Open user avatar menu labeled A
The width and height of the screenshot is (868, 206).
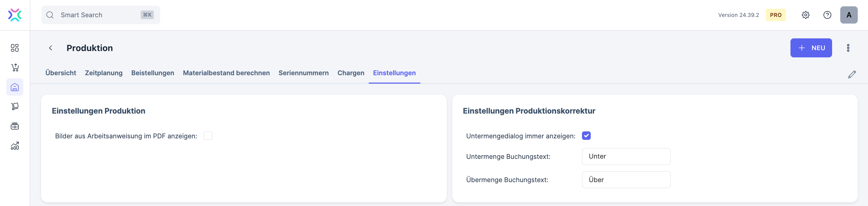tap(848, 15)
